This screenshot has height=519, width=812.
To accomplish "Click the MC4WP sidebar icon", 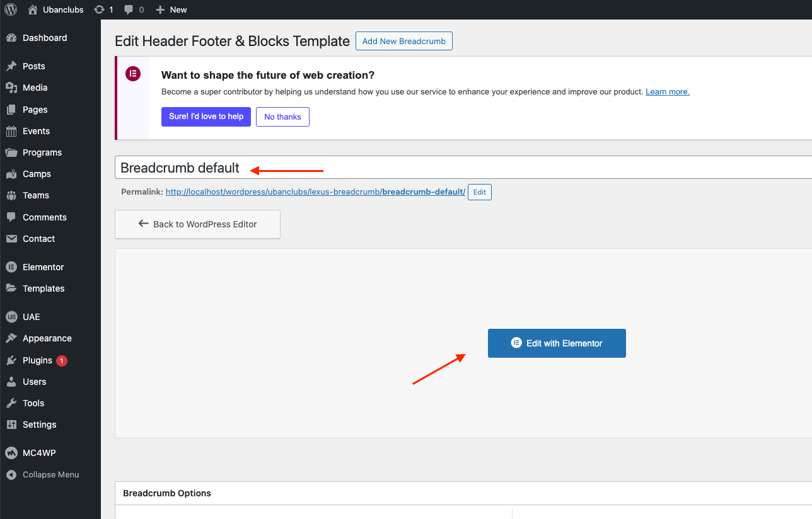I will [11, 453].
